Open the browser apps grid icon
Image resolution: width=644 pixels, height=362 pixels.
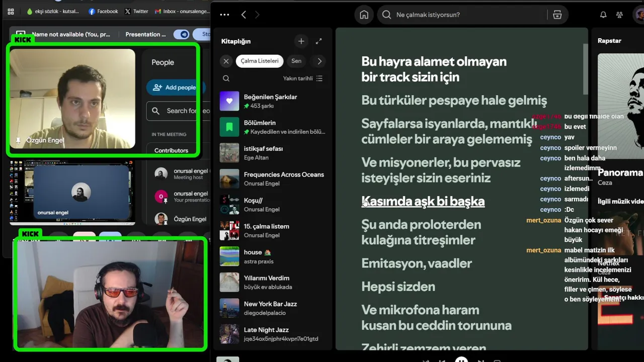pyautogui.click(x=11, y=11)
